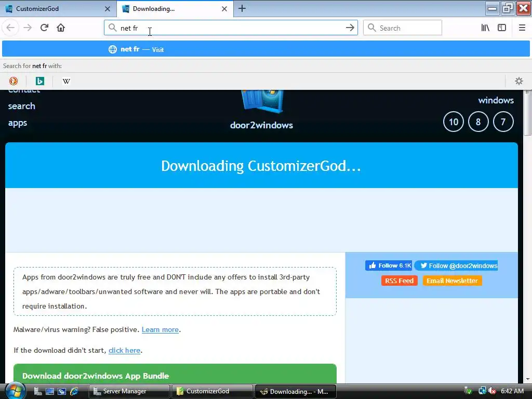Click the browser Forward arrow button
Viewport: 532px width, 399px height.
28,28
